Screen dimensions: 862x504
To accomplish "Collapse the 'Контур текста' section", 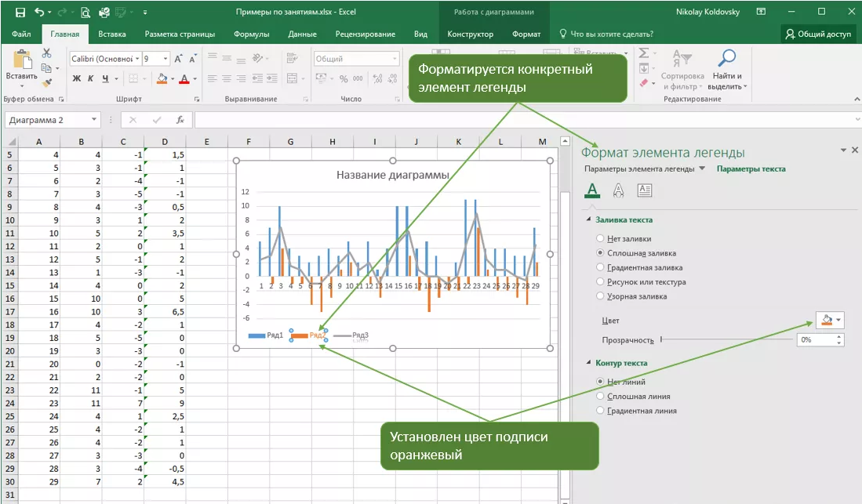I will [x=588, y=363].
